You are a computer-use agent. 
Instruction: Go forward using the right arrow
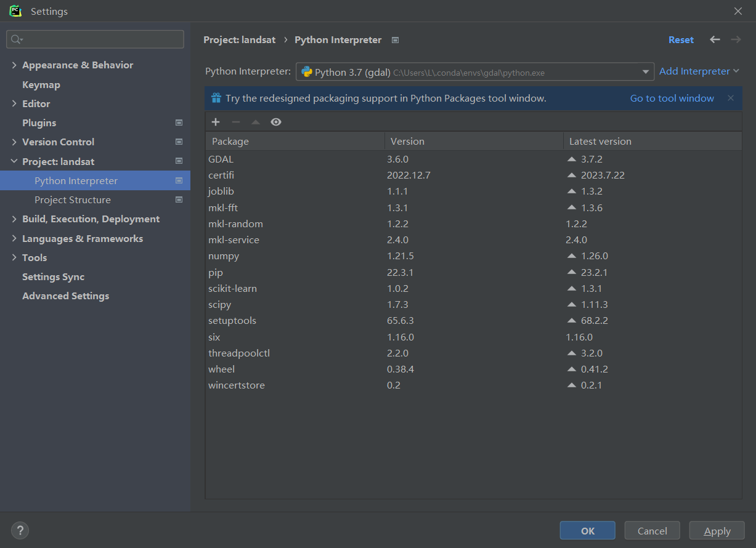[736, 39]
